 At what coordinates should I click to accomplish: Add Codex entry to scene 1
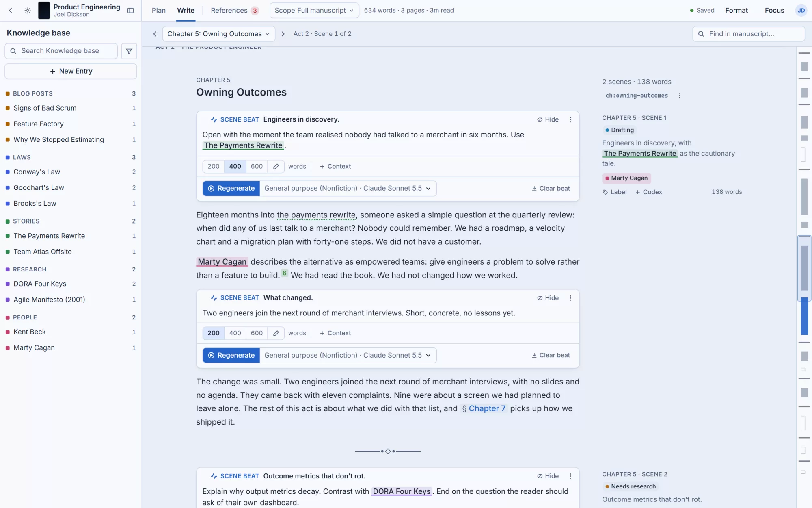(648, 192)
